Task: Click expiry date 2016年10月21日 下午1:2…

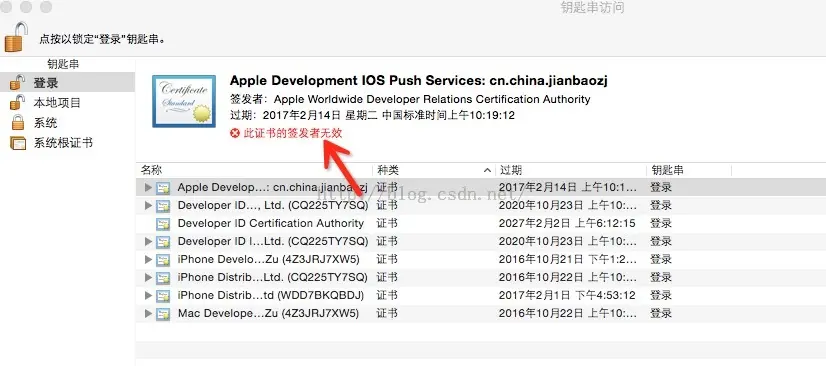Action: (567, 259)
